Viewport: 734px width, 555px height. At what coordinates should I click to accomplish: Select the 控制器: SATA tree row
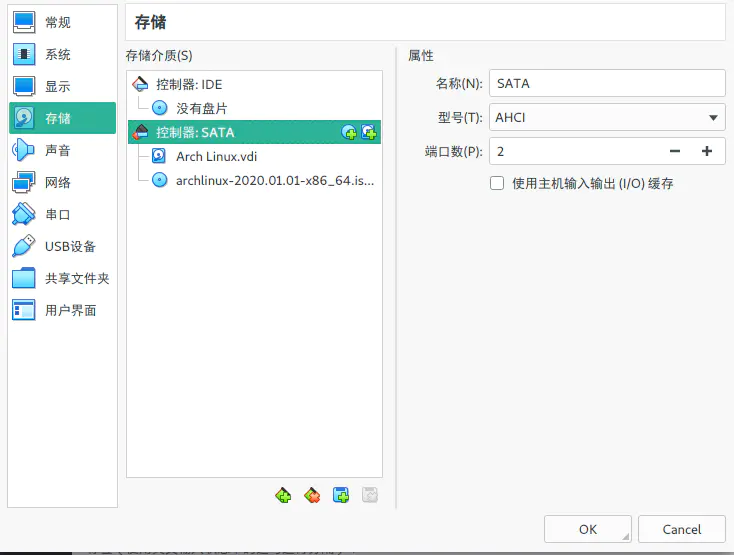tap(254, 132)
